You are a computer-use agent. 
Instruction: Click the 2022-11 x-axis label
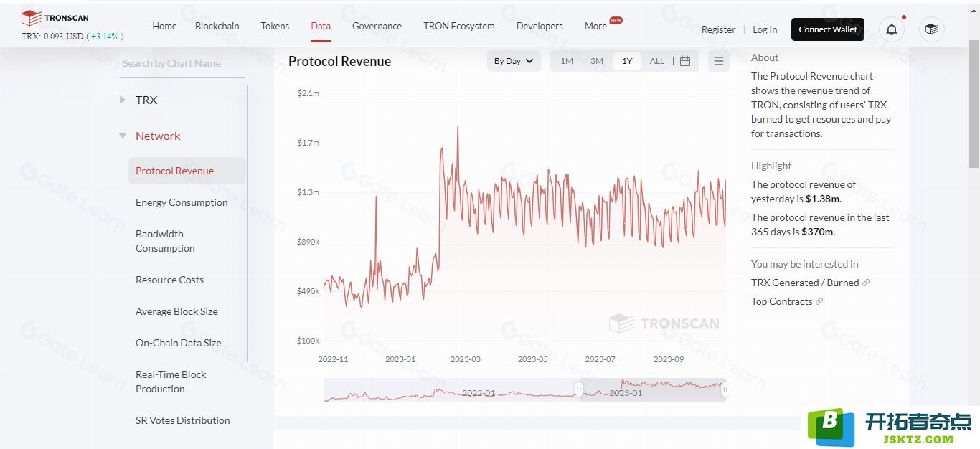click(333, 359)
